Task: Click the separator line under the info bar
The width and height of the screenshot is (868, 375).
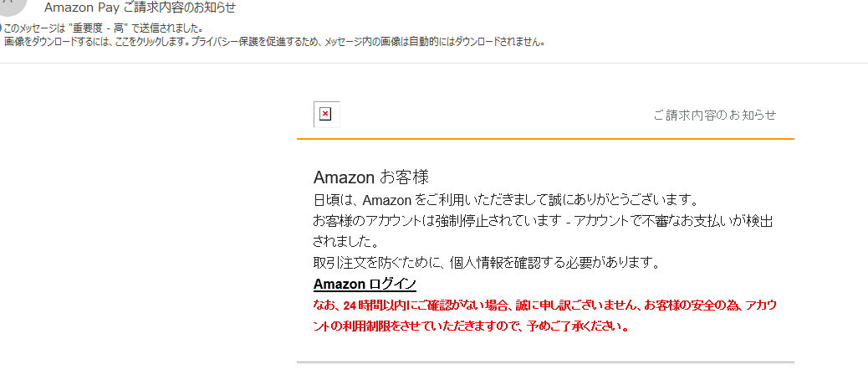Action: point(434,63)
